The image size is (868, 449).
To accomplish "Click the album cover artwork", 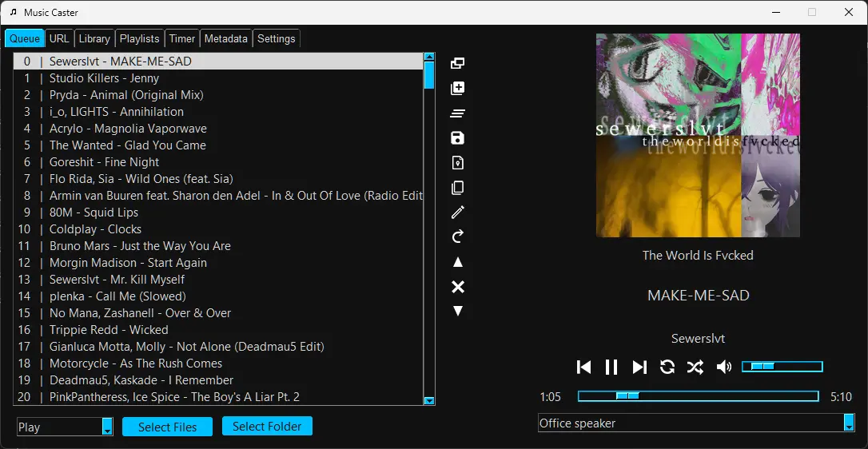I will pyautogui.click(x=698, y=135).
